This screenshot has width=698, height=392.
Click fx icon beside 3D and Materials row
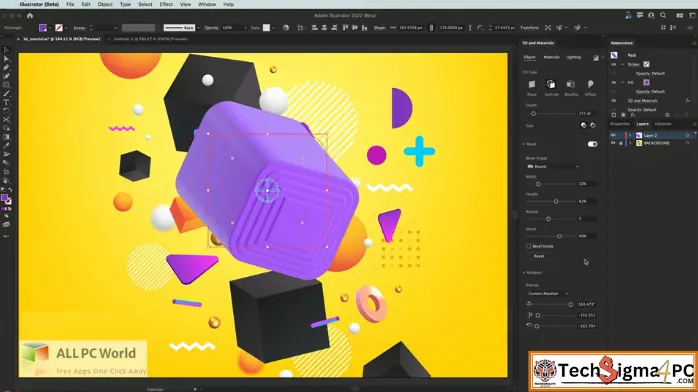point(687,101)
